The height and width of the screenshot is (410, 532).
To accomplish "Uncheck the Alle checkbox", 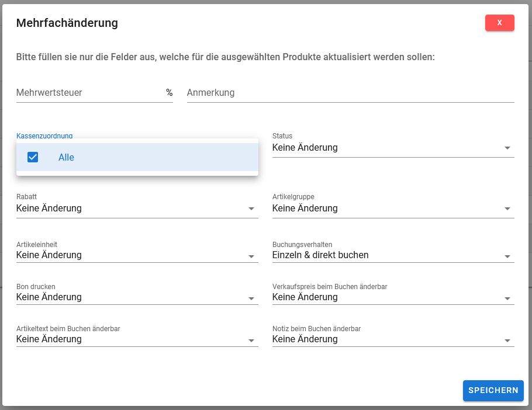I will [x=33, y=157].
